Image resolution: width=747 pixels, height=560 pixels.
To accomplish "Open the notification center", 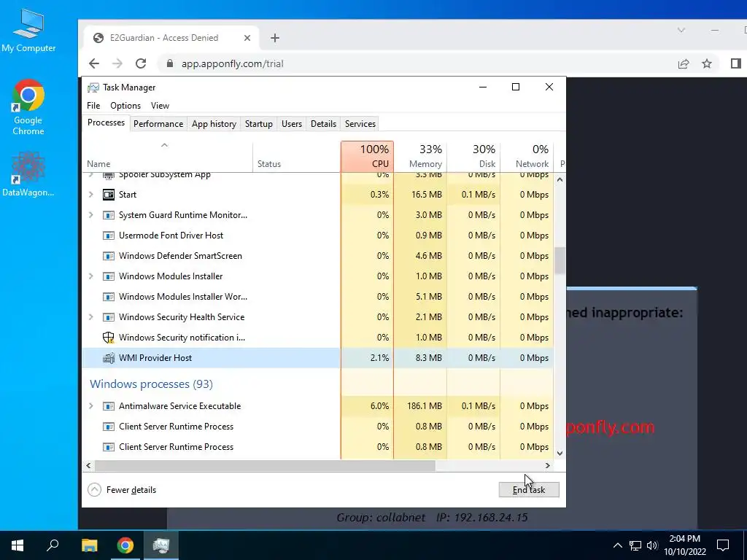I will (x=723, y=545).
